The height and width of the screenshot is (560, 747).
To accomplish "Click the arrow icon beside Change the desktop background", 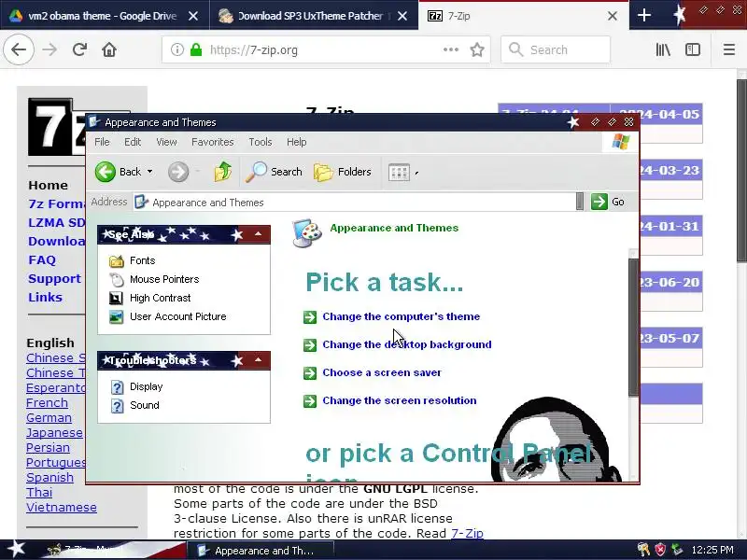I will (310, 344).
